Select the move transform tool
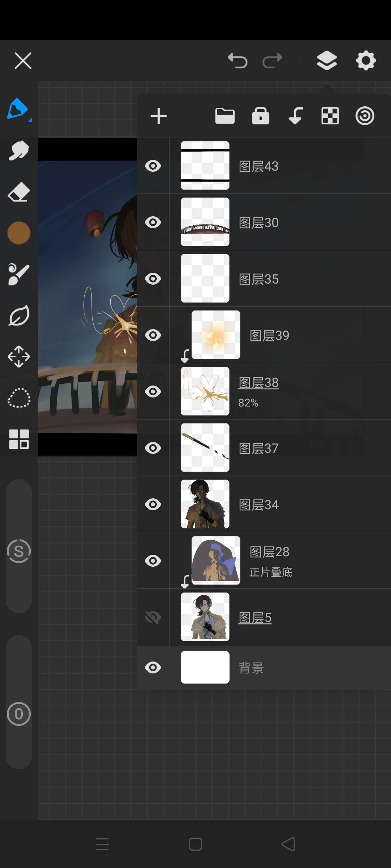This screenshot has height=868, width=391. tap(19, 357)
